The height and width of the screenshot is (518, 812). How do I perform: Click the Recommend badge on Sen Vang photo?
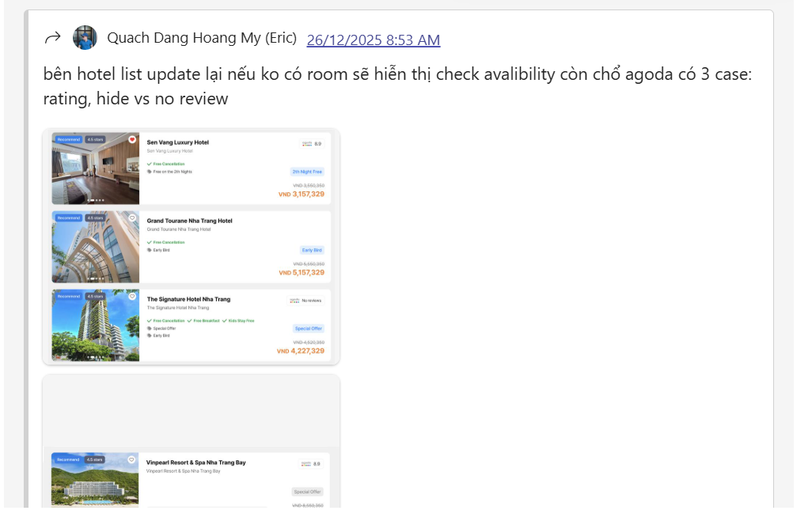point(69,140)
